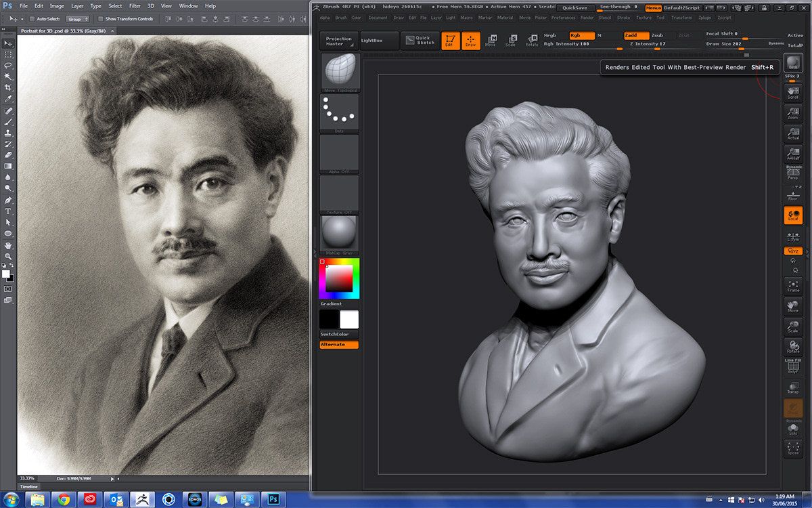Select the Crop tool in Photoshop toolbar
This screenshot has width=812, height=508.
(8, 88)
